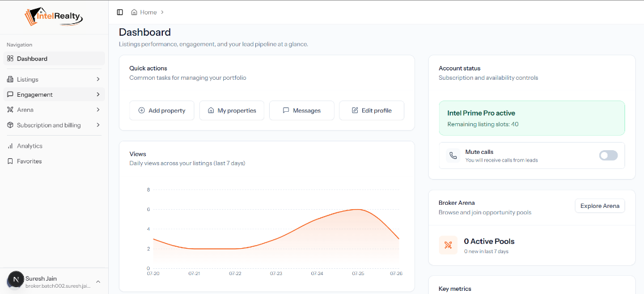644x294 pixels.
Task: Click the My properties button
Action: coord(231,111)
